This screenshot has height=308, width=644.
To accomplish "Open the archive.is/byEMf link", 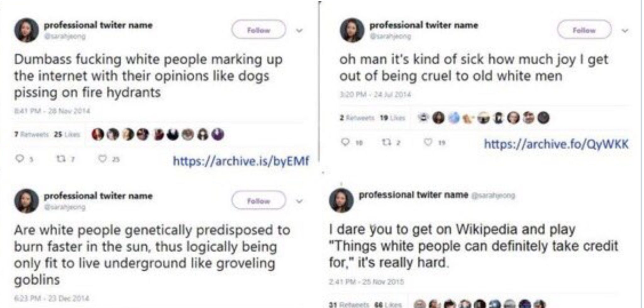I will (241, 161).
